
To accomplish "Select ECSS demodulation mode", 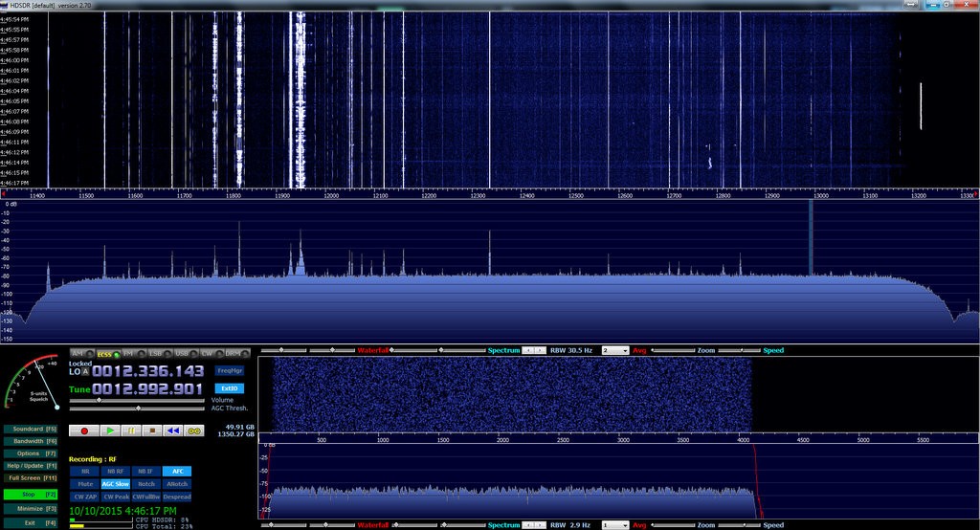I will pyautogui.click(x=107, y=354).
